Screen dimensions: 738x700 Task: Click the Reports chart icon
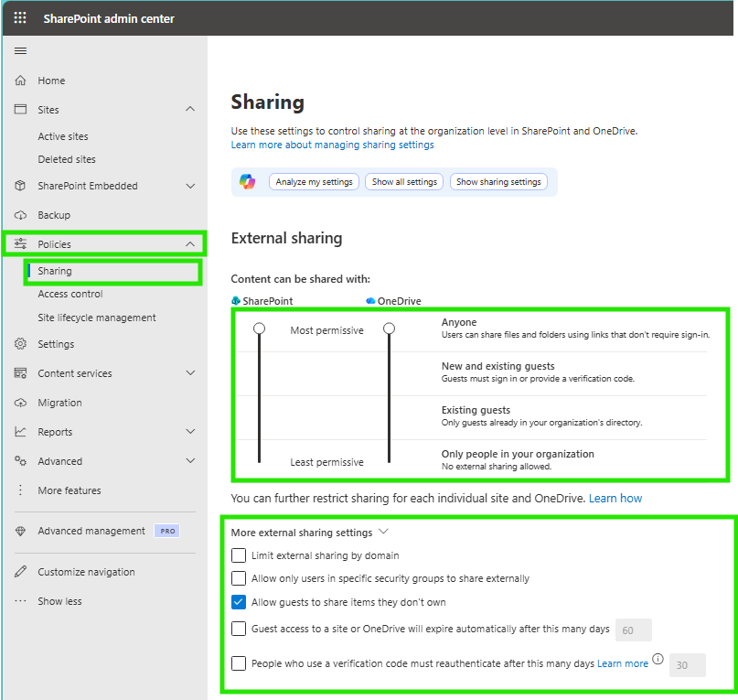click(x=20, y=432)
